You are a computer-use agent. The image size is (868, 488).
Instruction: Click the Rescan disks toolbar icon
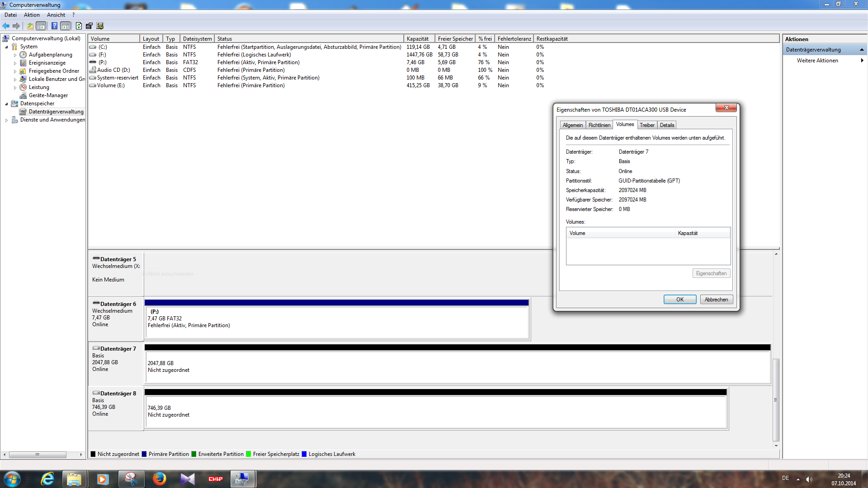[x=89, y=26]
